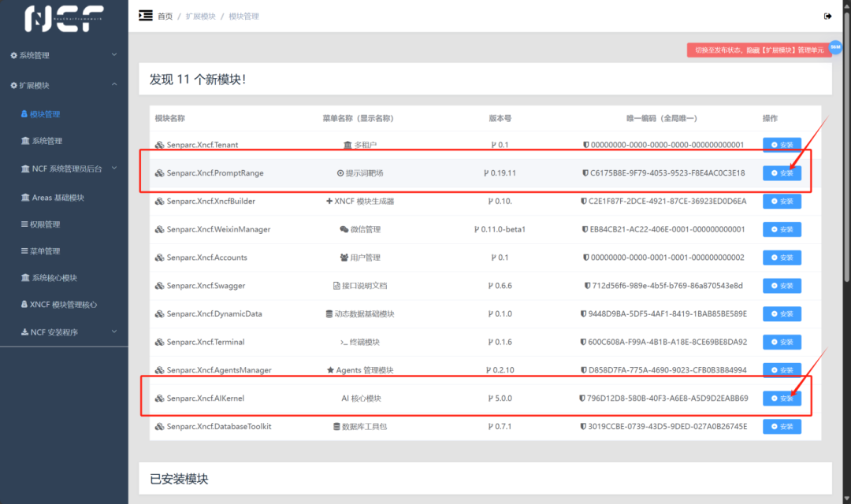Open 系统核心模块 in the sidebar
The width and height of the screenshot is (851, 504).
click(50, 278)
